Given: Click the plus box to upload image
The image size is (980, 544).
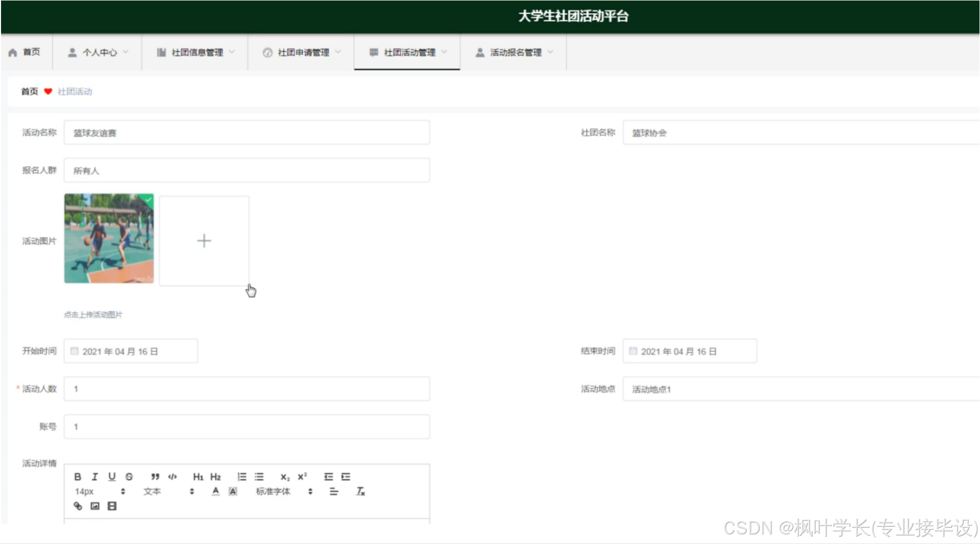Looking at the screenshot, I should [204, 241].
